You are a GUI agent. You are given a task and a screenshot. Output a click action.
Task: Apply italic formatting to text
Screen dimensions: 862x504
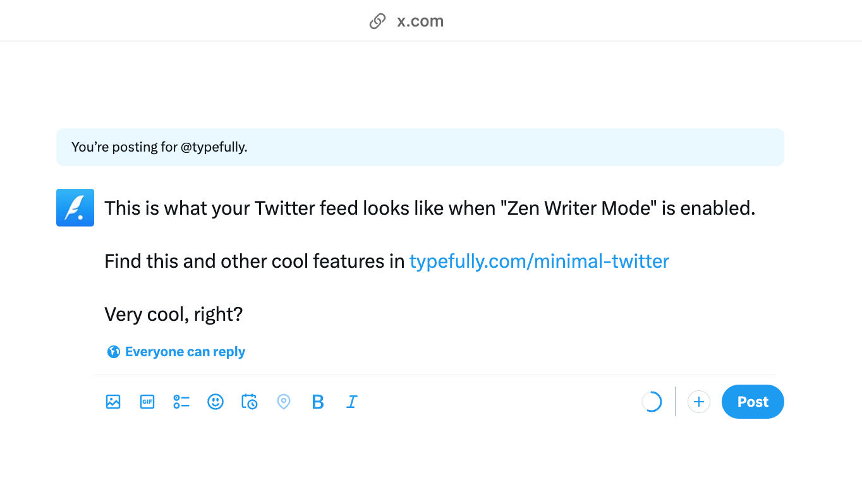[x=351, y=402]
